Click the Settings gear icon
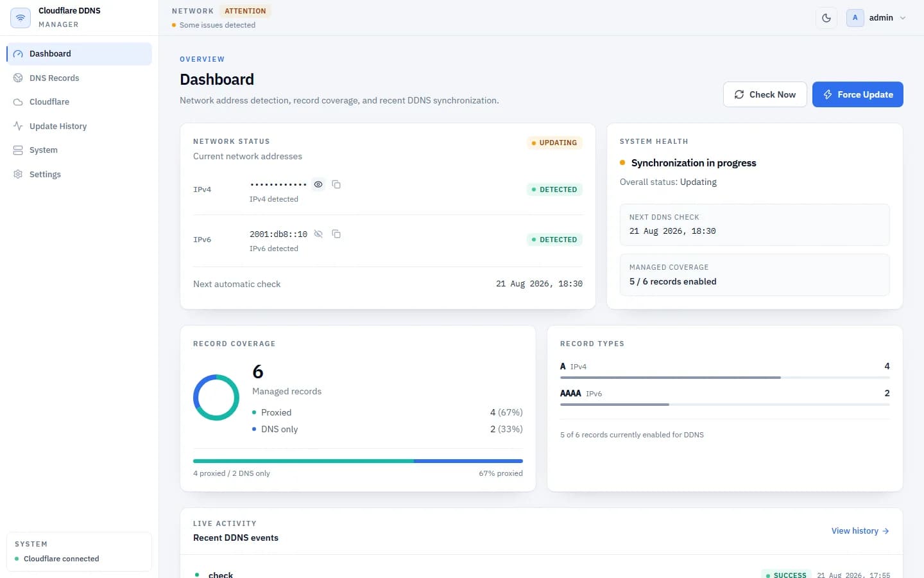Image resolution: width=924 pixels, height=578 pixels. (x=18, y=174)
